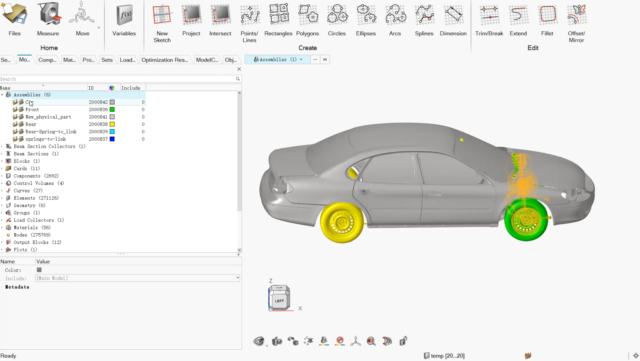Click the magnifier zoom icon in view toolbar

point(371,341)
